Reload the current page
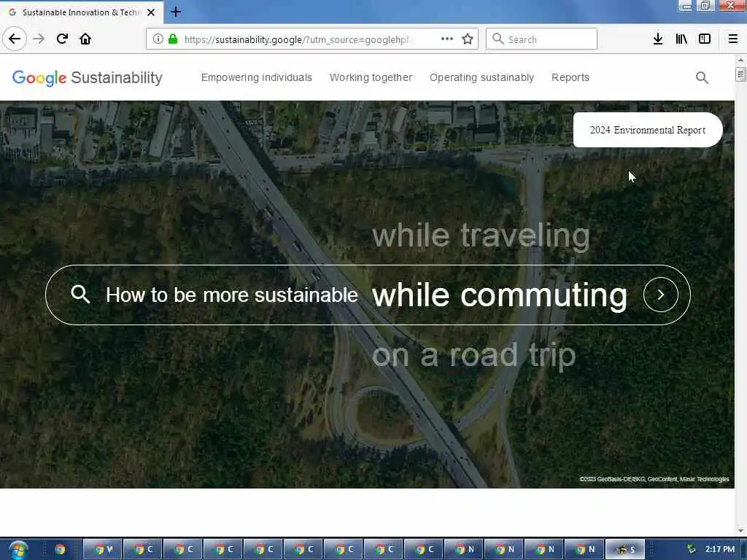This screenshot has height=560, width=747. point(62,39)
